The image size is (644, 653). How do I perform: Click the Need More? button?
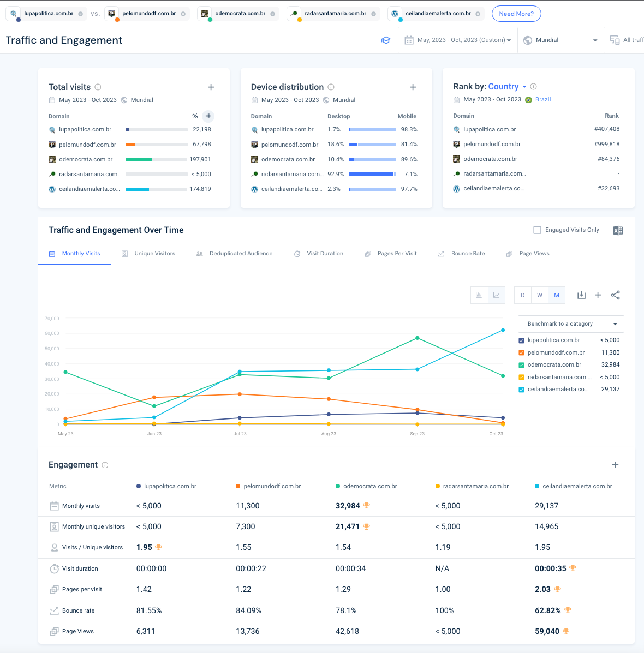coord(516,14)
